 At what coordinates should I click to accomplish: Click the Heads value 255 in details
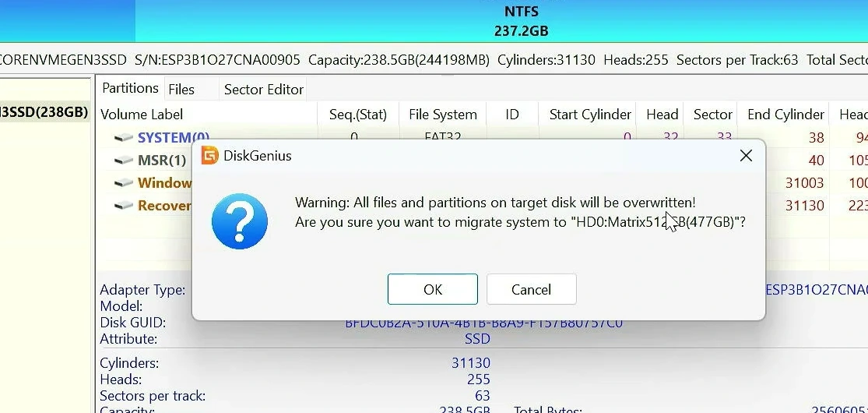click(x=478, y=379)
